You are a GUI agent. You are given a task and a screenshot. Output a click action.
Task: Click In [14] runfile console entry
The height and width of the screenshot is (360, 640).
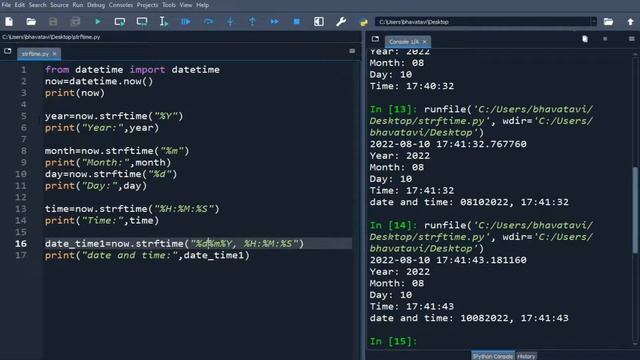point(481,237)
